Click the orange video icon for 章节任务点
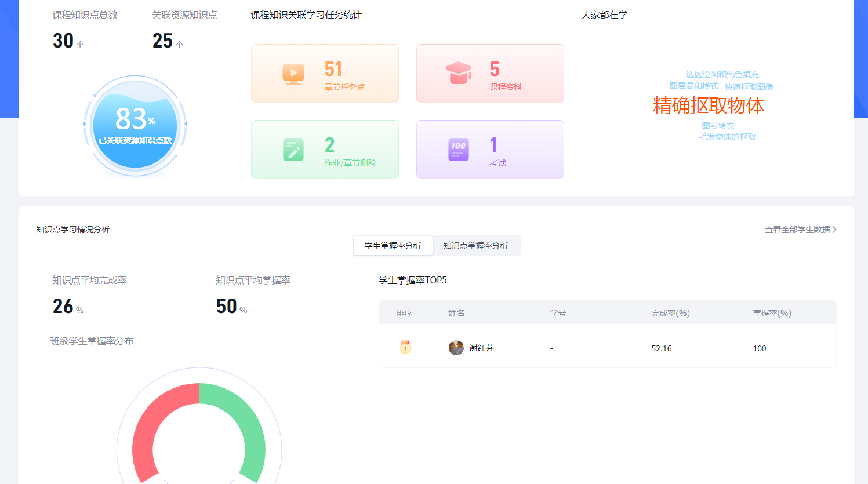The image size is (868, 484). click(x=293, y=74)
